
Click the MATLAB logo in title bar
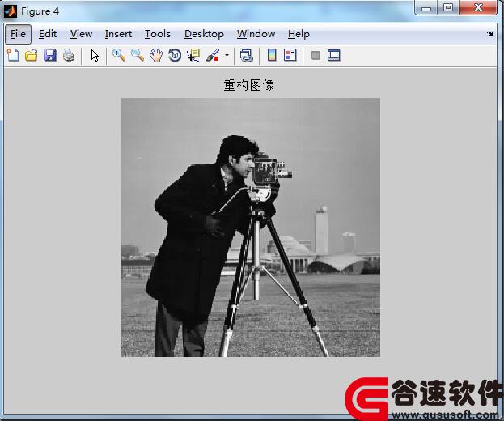click(x=11, y=11)
